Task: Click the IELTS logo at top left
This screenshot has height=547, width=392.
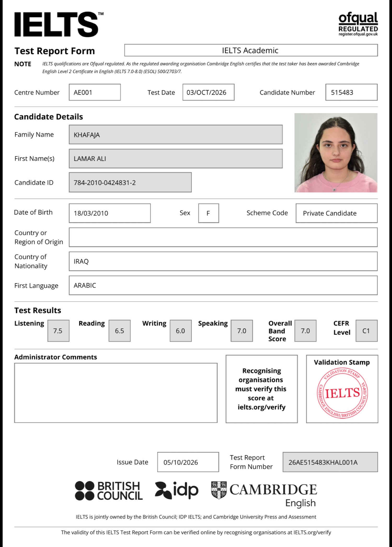Action: coord(59,24)
